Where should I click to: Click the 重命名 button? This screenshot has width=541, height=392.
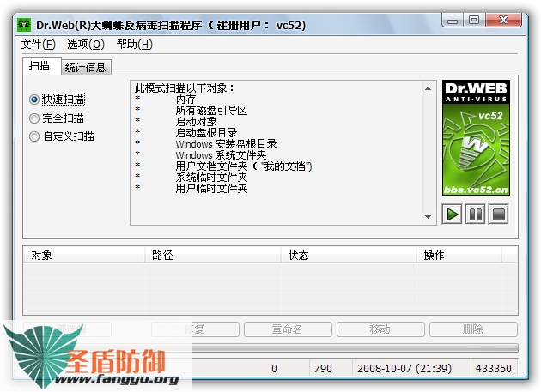(x=288, y=329)
